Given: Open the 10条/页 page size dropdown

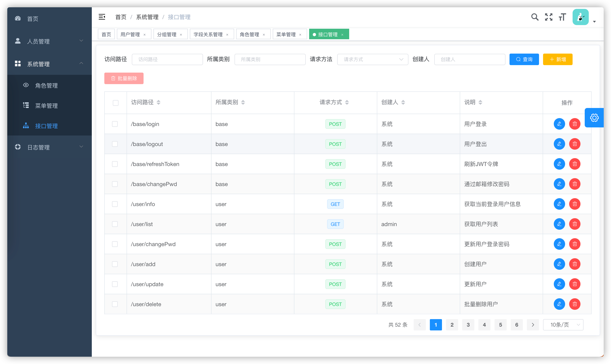Looking at the screenshot, I should pyautogui.click(x=563, y=325).
